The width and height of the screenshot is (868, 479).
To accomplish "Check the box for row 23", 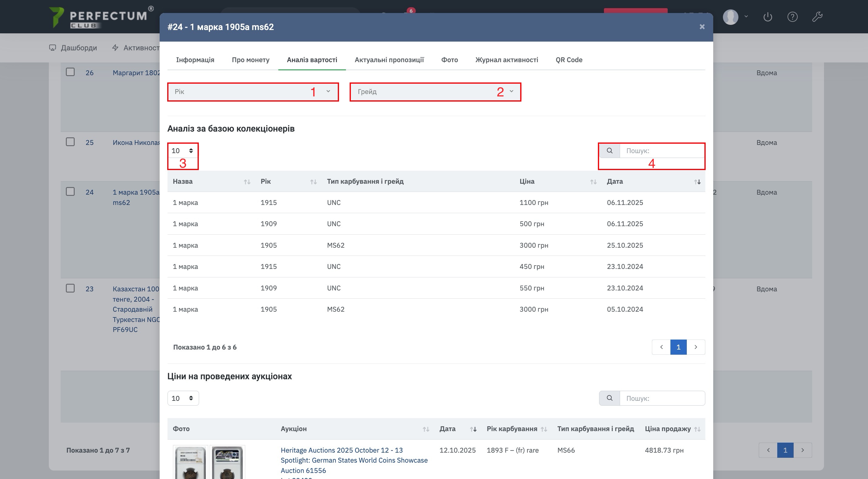I will pyautogui.click(x=70, y=289).
